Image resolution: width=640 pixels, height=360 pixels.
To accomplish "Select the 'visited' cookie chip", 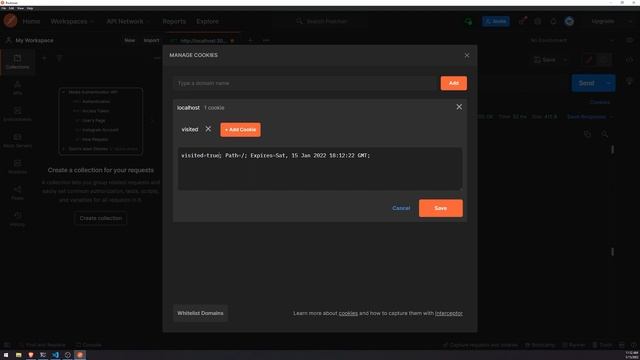I will [189, 129].
